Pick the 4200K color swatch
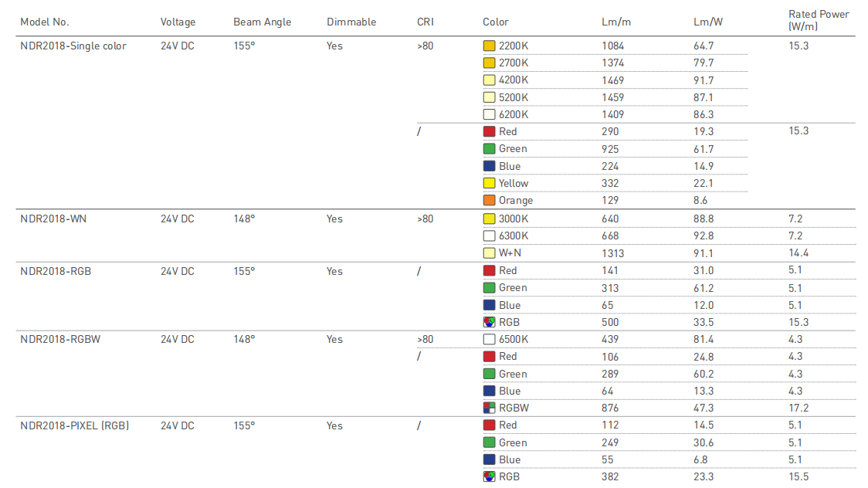Viewport: 868px width, 488px height. (x=489, y=80)
